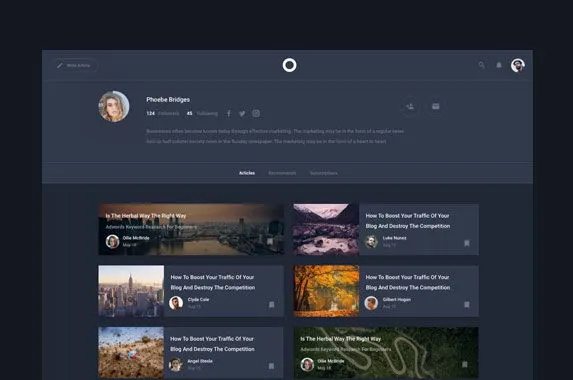Viewport: 573px width, 380px height.
Task: Open Luke Nunez's Boost Your Traffic title
Action: (x=408, y=221)
